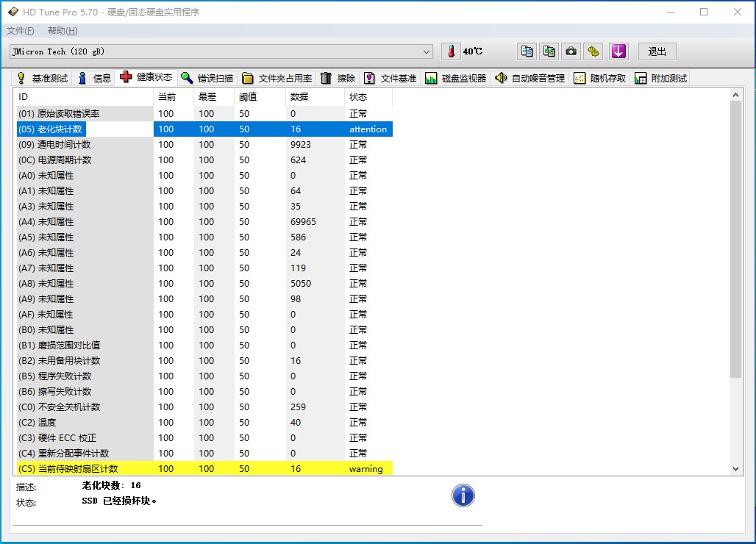The height and width of the screenshot is (544, 756).
Task: Click the blue info circle icon
Action: [x=463, y=495]
